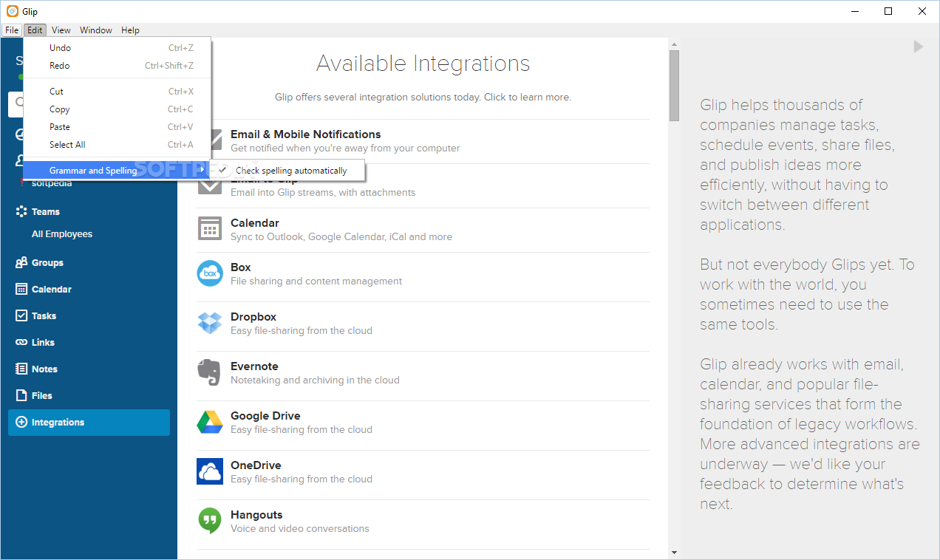Open the Calendar integration title

(x=255, y=223)
